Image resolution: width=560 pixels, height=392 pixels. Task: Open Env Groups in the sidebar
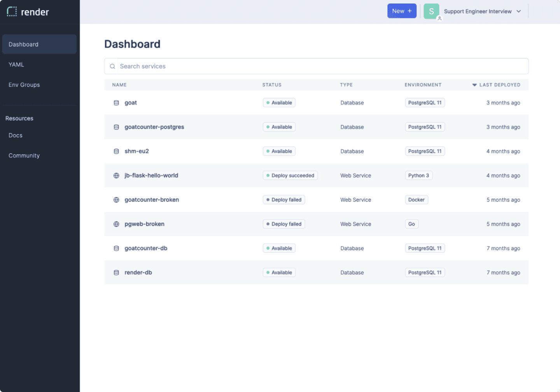[24, 85]
